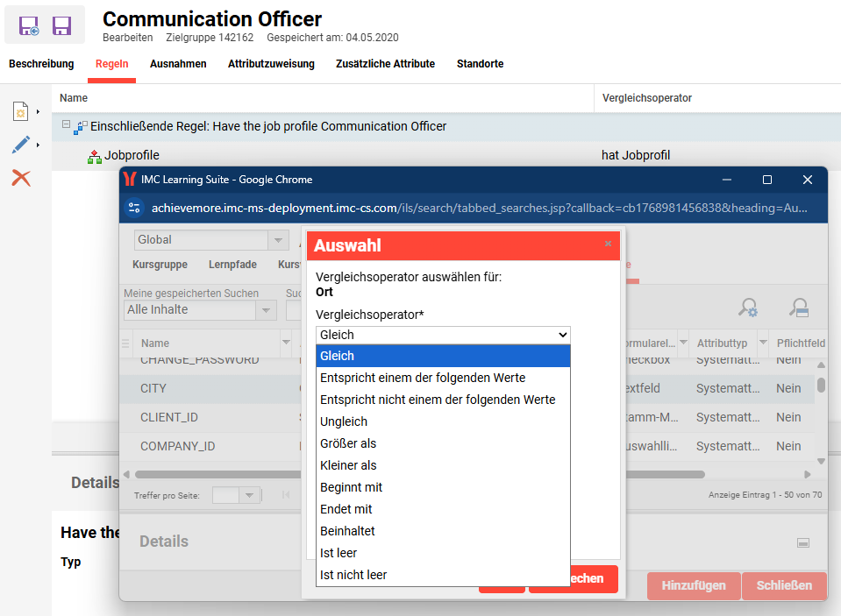Click the Hinzufügen button

coord(693,585)
